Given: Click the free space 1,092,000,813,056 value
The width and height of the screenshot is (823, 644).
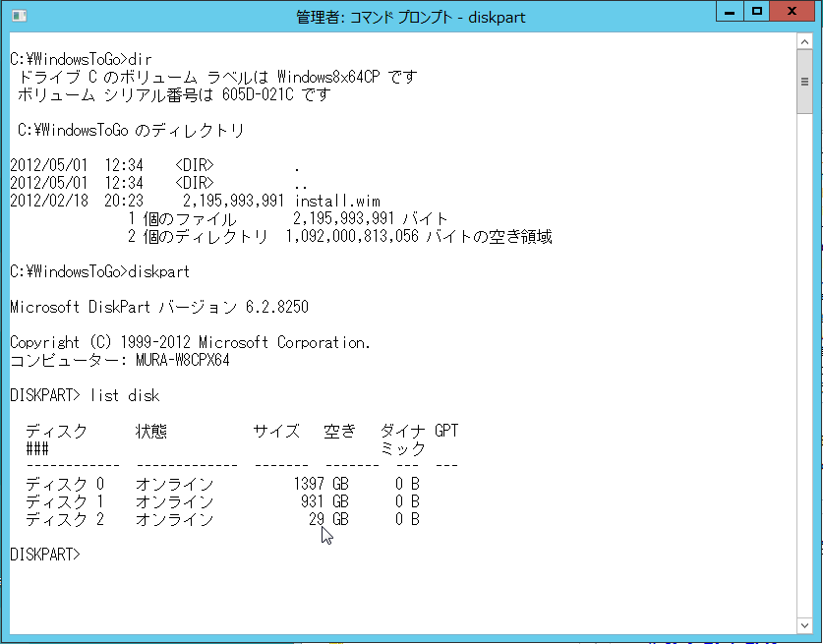Looking at the screenshot, I should [352, 236].
